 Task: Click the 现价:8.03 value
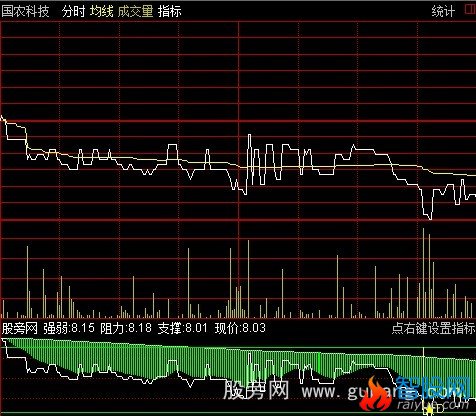240,328
